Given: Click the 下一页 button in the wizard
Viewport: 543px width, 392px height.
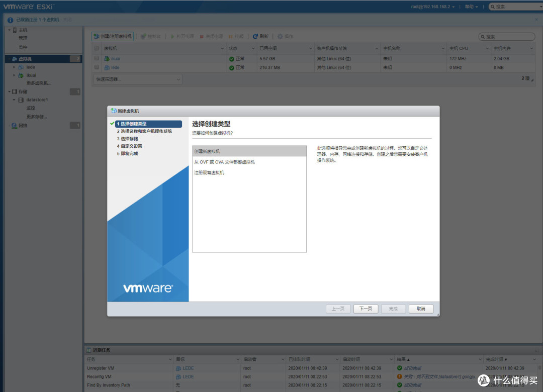Looking at the screenshot, I should point(366,309).
